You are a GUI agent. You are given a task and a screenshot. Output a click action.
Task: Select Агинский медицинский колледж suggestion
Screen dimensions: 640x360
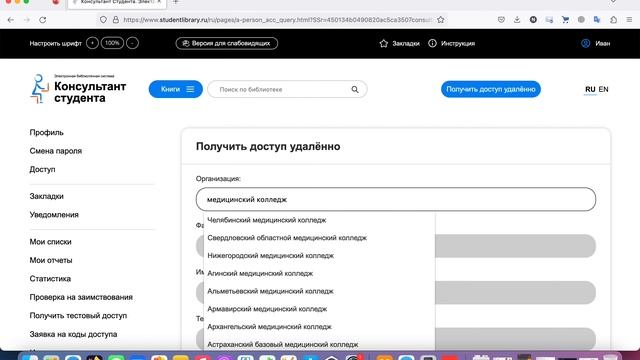[319, 273]
